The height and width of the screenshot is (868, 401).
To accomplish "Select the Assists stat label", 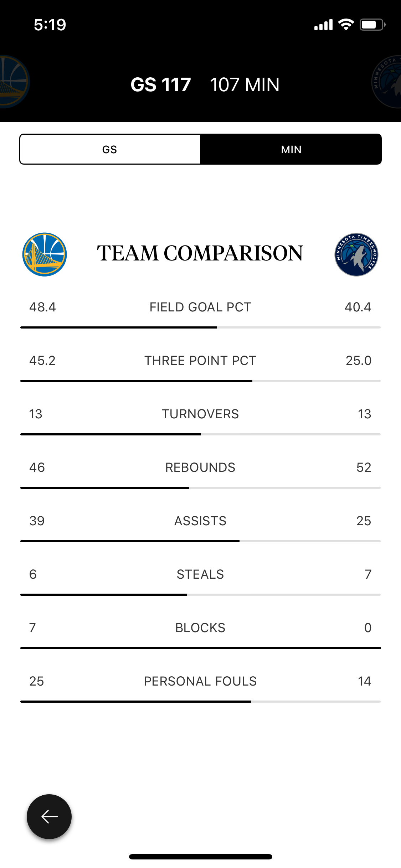I will (200, 521).
